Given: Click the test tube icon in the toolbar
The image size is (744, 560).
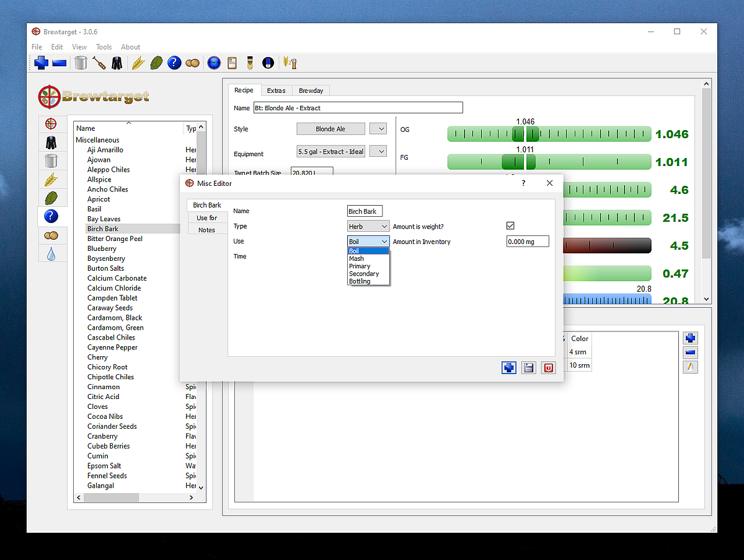Looking at the screenshot, I should [x=250, y=63].
